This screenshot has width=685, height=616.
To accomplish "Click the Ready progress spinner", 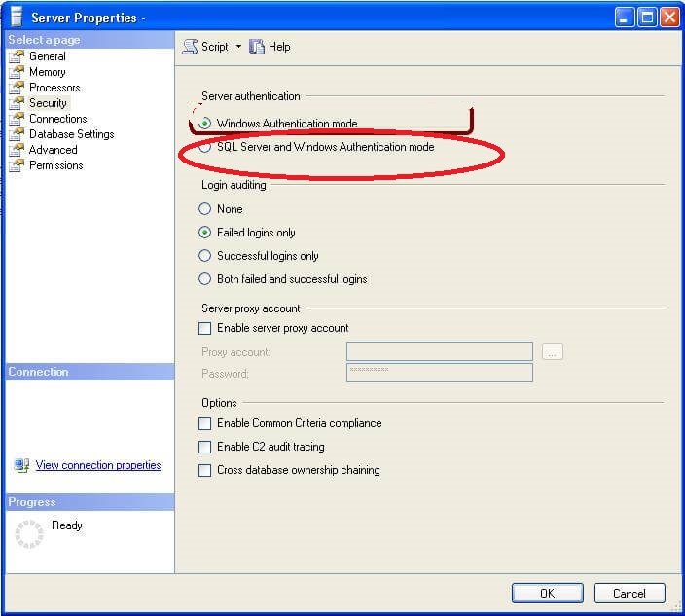I will pos(29,534).
